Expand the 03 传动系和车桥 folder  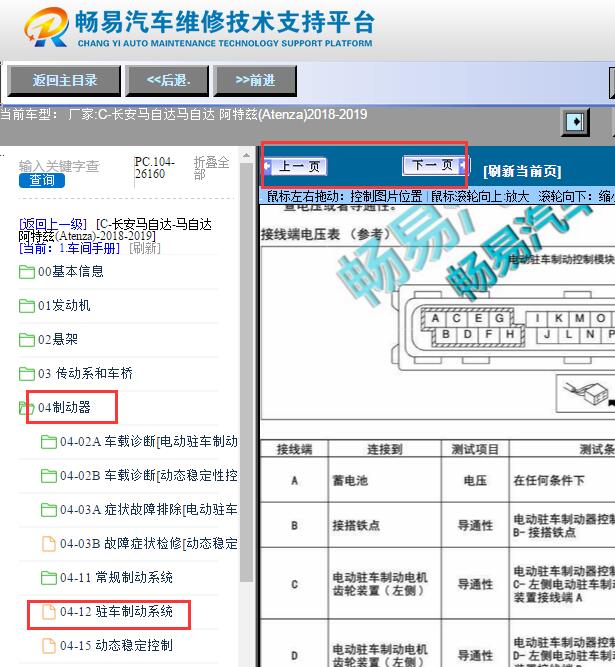pos(85,373)
